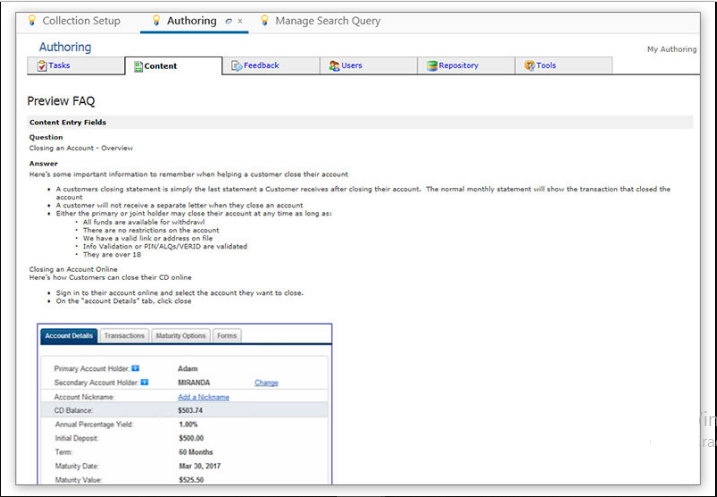The image size is (717, 497).
Task: Select the Content tab
Action: point(160,66)
